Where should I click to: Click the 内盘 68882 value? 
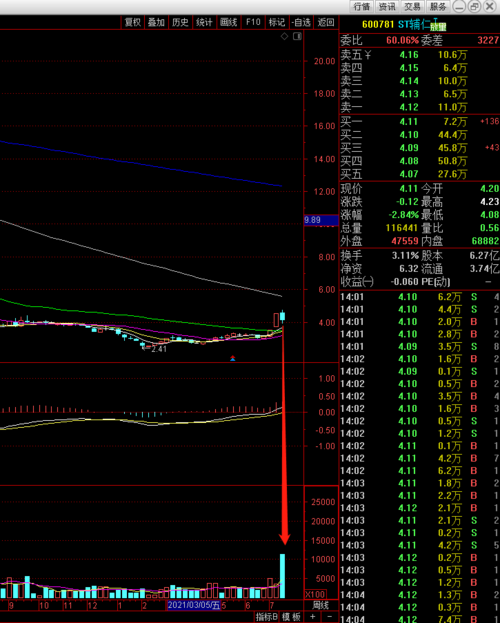486,241
